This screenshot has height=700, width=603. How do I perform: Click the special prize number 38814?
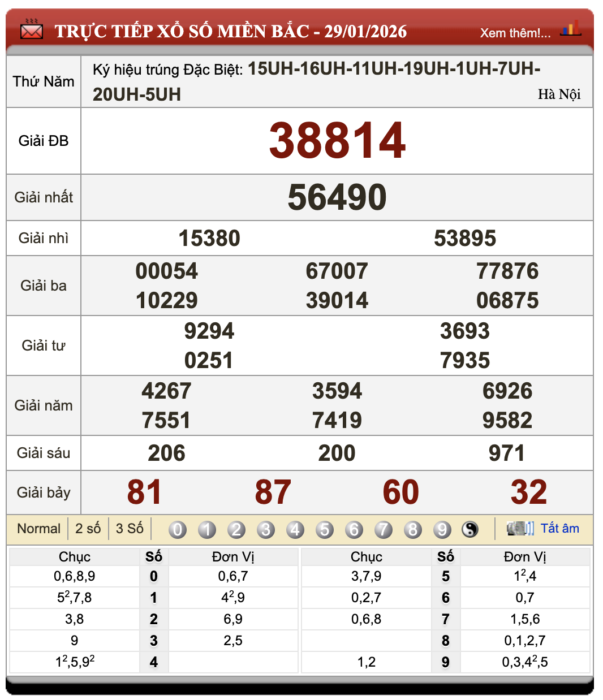[337, 141]
